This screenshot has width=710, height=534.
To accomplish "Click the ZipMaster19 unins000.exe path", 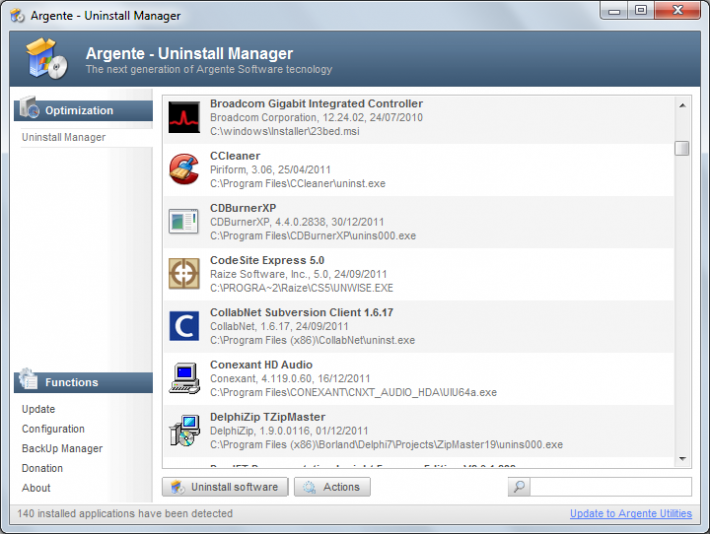I will [x=387, y=444].
